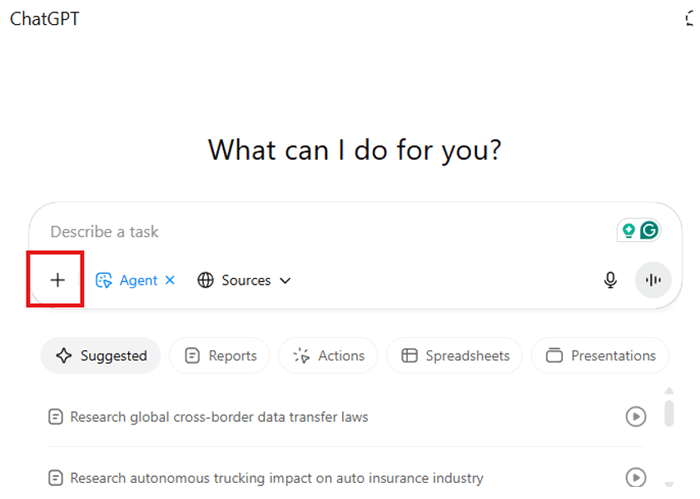Select the autonomous trucking insurance suggestion
This screenshot has height=499, width=700.
[276, 478]
